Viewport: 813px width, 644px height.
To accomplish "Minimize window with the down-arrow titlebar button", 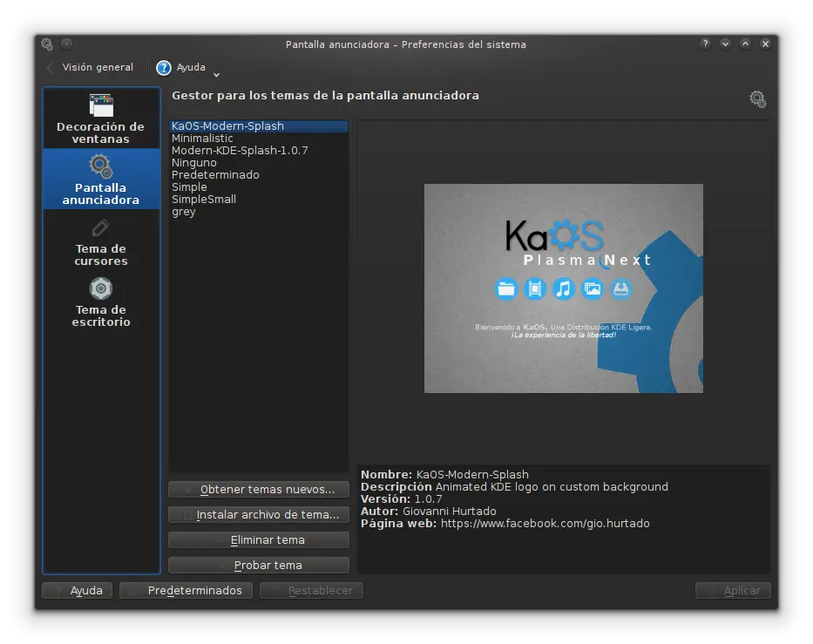I will 725,44.
